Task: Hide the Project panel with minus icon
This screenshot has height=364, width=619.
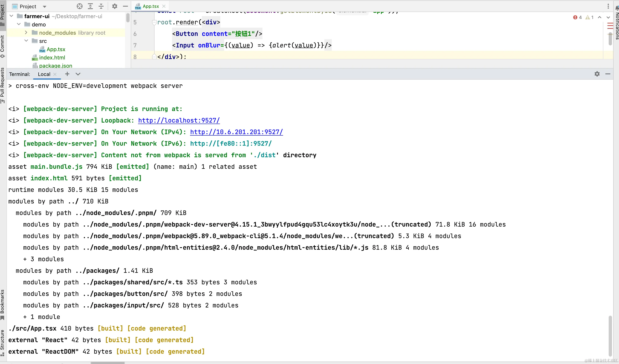Action: click(125, 6)
